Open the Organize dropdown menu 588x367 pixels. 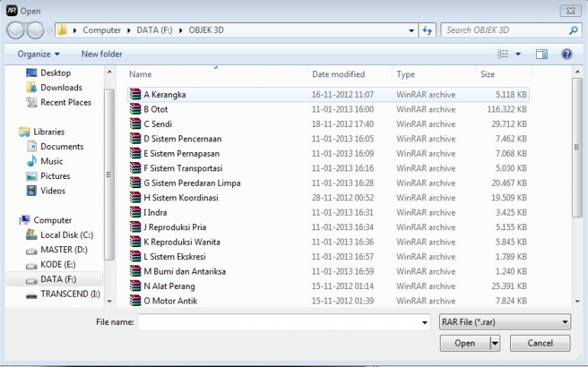[x=38, y=54]
